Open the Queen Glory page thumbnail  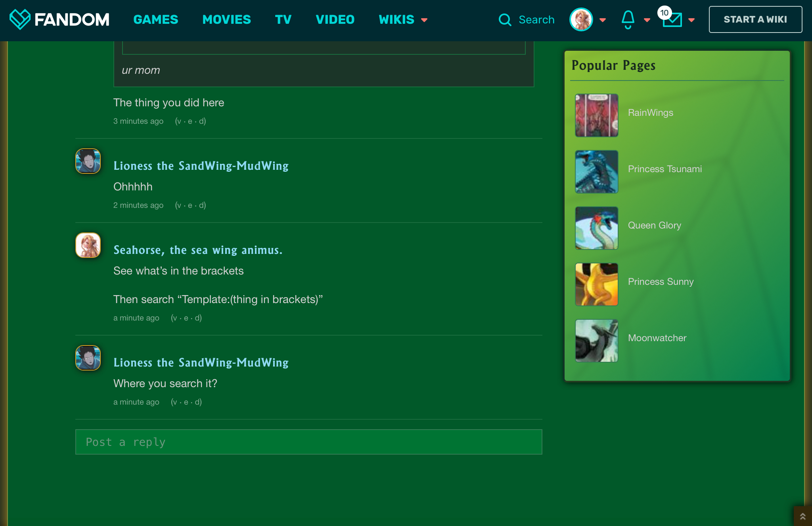pyautogui.click(x=596, y=228)
